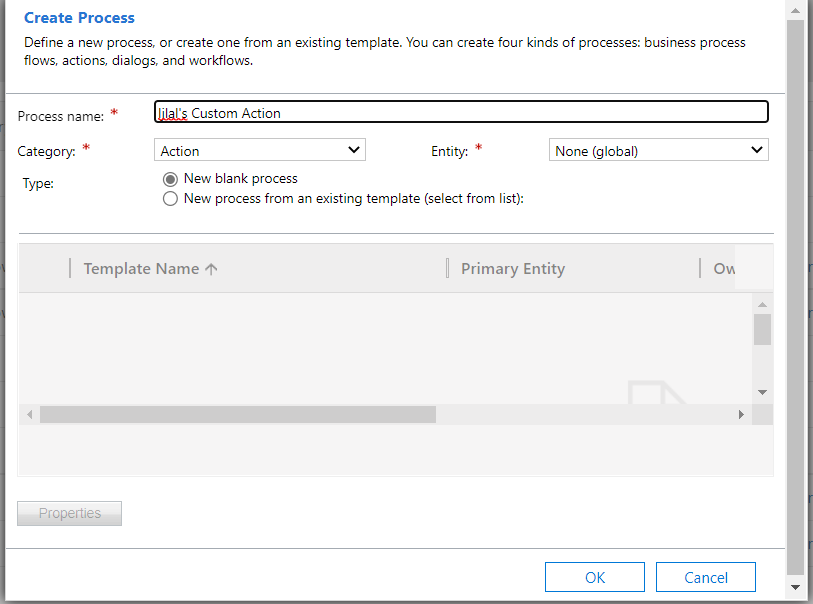Click the grid's horizontal scroll right arrow
Screen dimensions: 813x604
coord(741,414)
